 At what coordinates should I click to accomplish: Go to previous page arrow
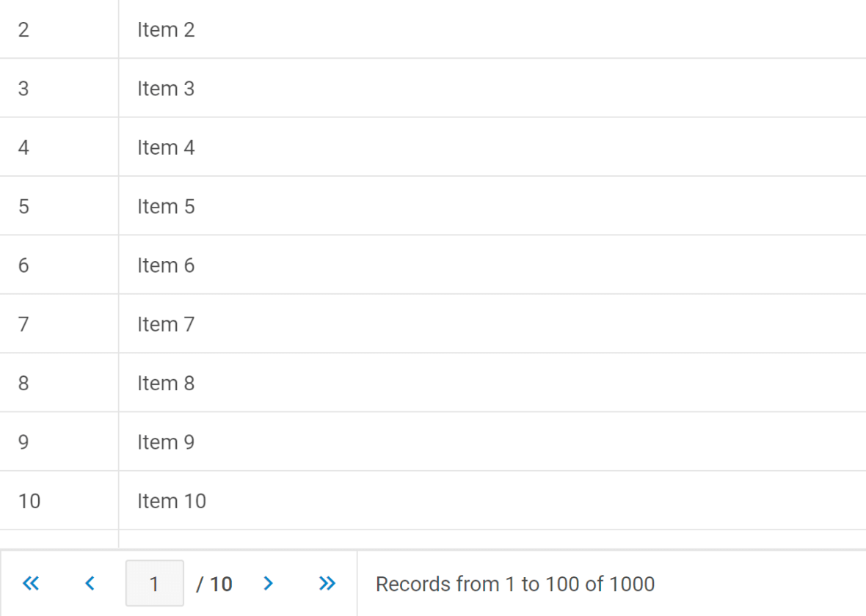coord(90,584)
